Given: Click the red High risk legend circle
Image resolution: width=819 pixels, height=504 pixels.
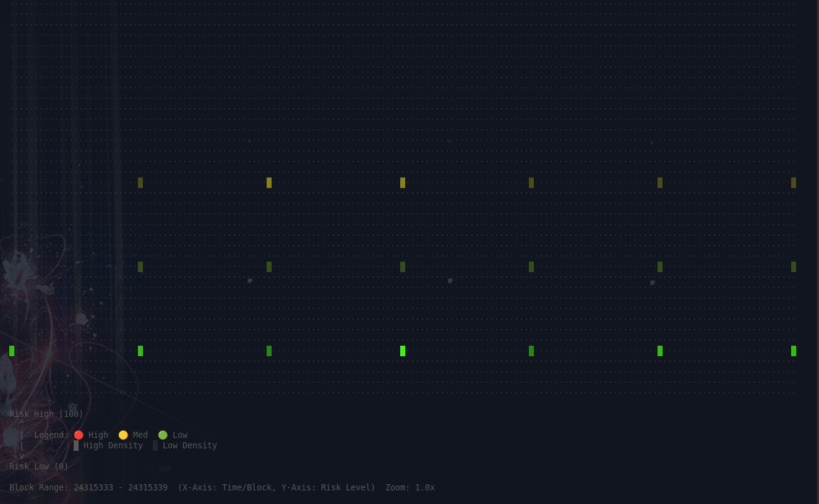Looking at the screenshot, I should 79,435.
